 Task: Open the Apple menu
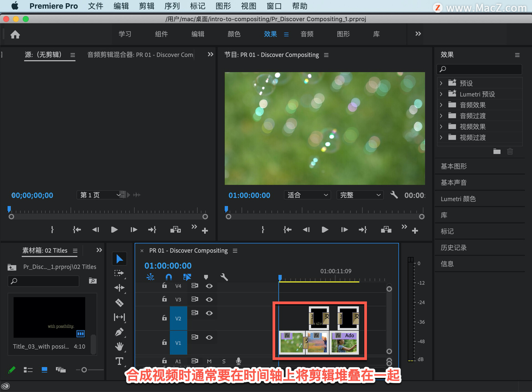(14, 6)
